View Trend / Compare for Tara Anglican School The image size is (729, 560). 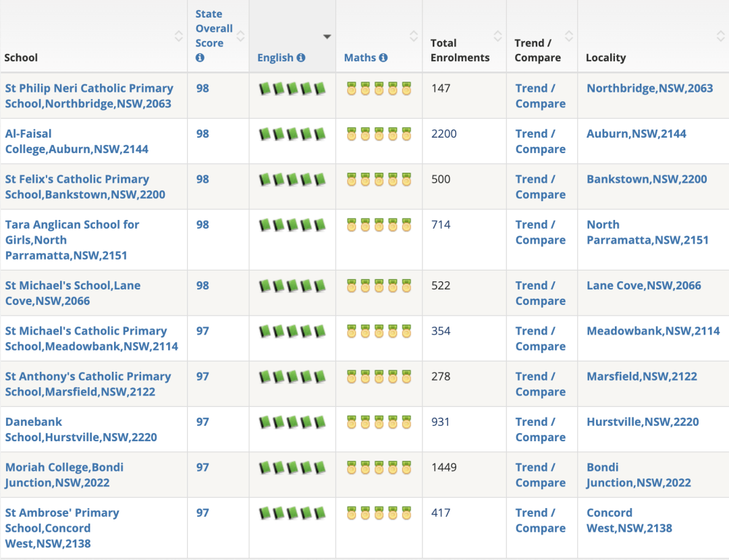(540, 232)
